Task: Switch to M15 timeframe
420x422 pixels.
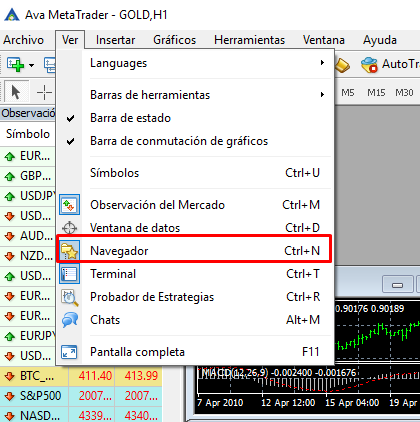Action: click(x=376, y=92)
